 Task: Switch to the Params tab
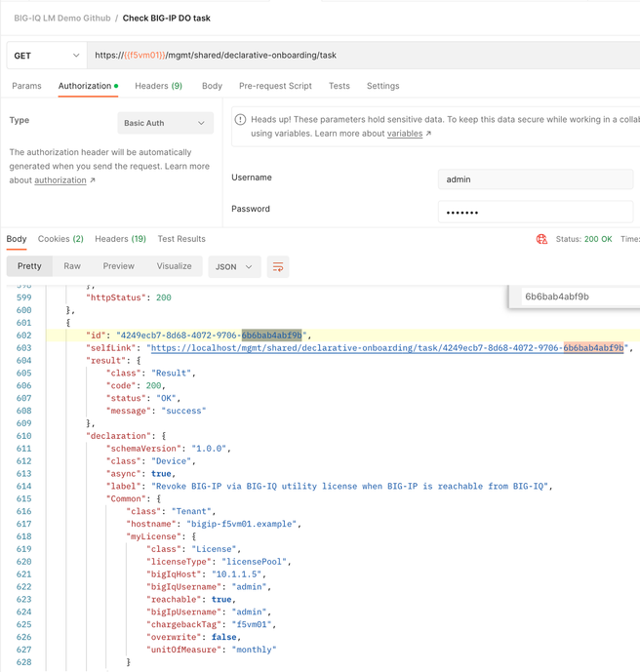26,86
